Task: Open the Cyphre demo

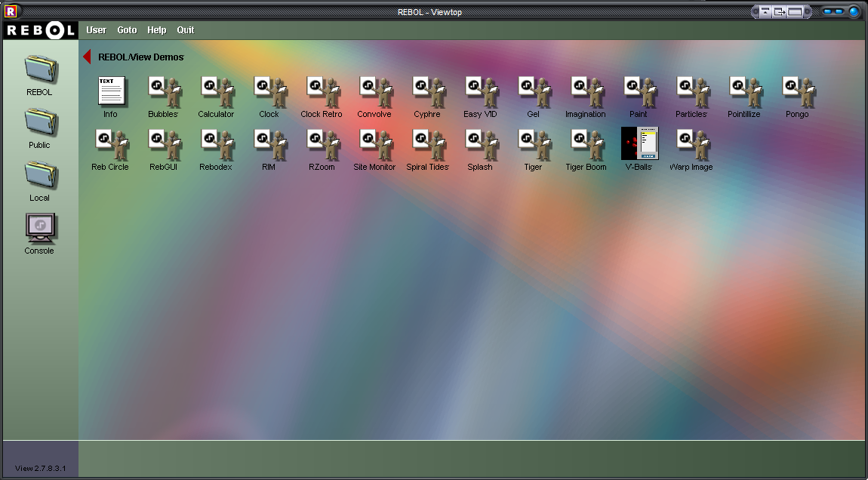Action: point(429,91)
